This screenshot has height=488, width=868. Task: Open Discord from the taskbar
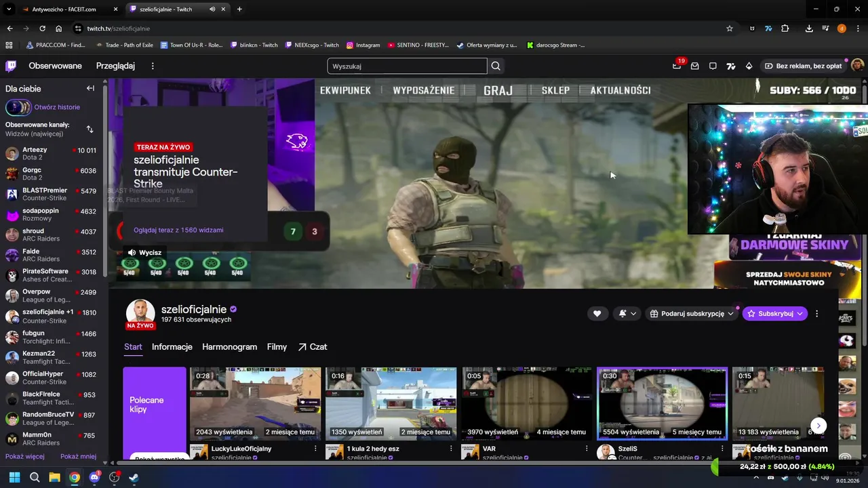pyautogui.click(x=94, y=477)
